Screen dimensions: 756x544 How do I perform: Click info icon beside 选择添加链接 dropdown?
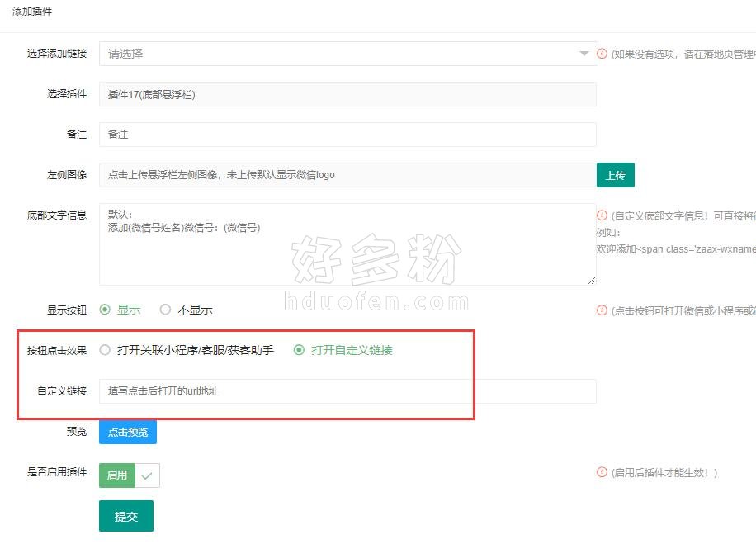(602, 54)
